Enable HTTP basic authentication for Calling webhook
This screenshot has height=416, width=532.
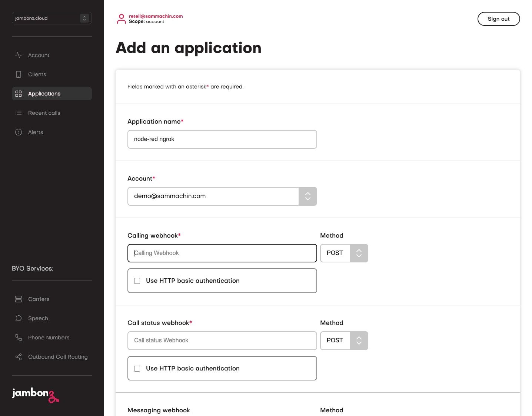[x=137, y=281]
